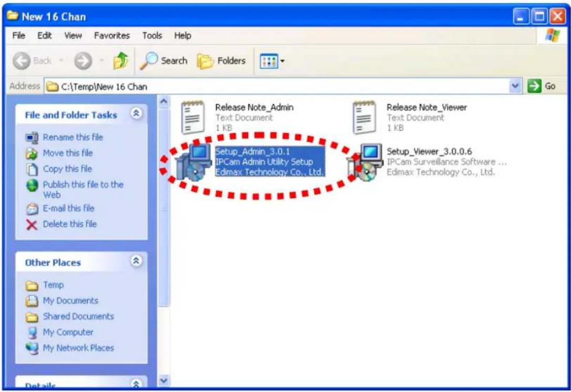Click the My Computer icon

coord(32,333)
